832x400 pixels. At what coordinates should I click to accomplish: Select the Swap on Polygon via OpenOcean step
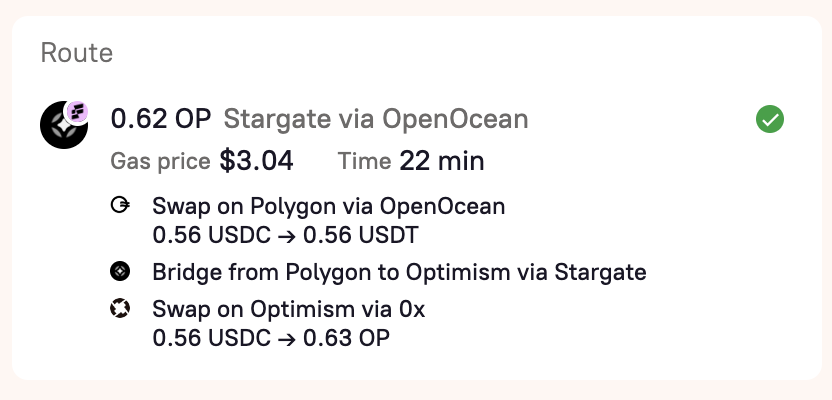tap(328, 206)
